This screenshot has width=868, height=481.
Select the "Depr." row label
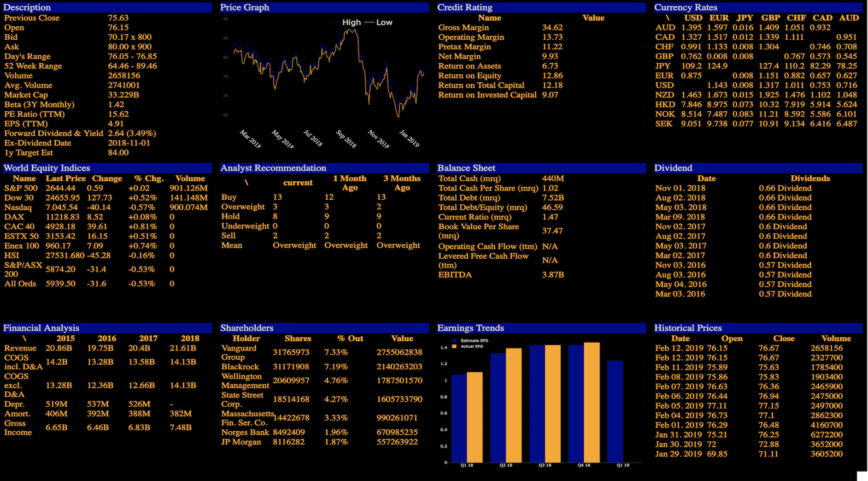click(x=14, y=404)
